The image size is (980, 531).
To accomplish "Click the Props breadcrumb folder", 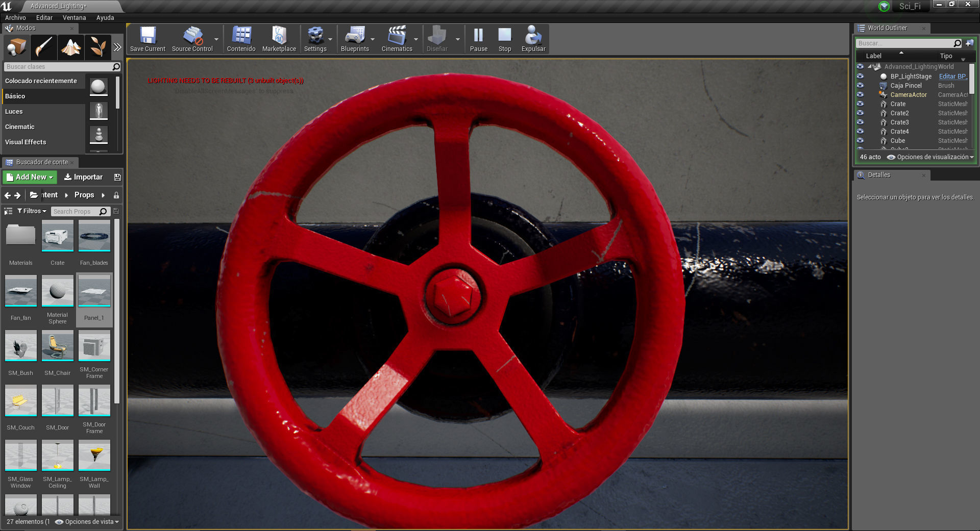I will (x=84, y=195).
